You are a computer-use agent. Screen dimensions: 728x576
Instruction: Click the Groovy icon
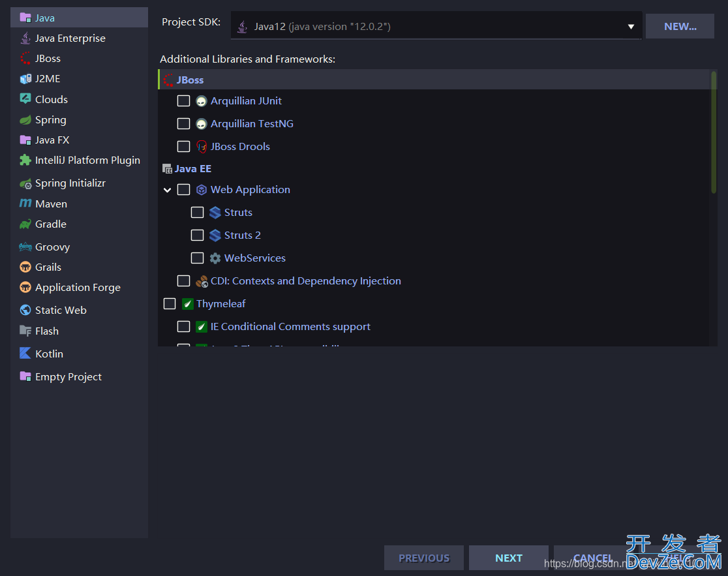(25, 247)
